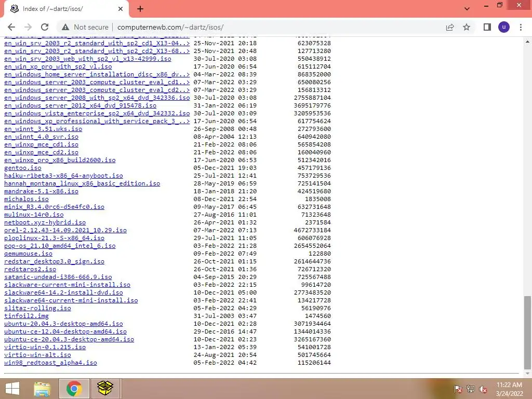This screenshot has width=532, height=399.
Task: Share this page via share icon
Action: point(450,27)
